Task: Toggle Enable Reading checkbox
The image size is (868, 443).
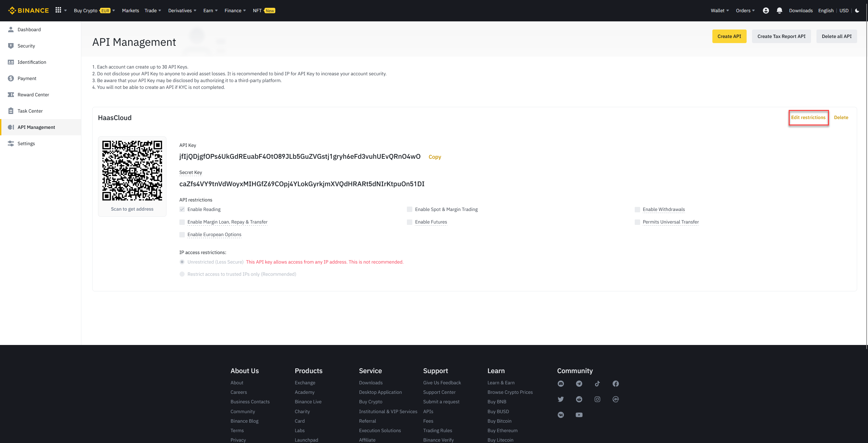Action: pyautogui.click(x=182, y=209)
